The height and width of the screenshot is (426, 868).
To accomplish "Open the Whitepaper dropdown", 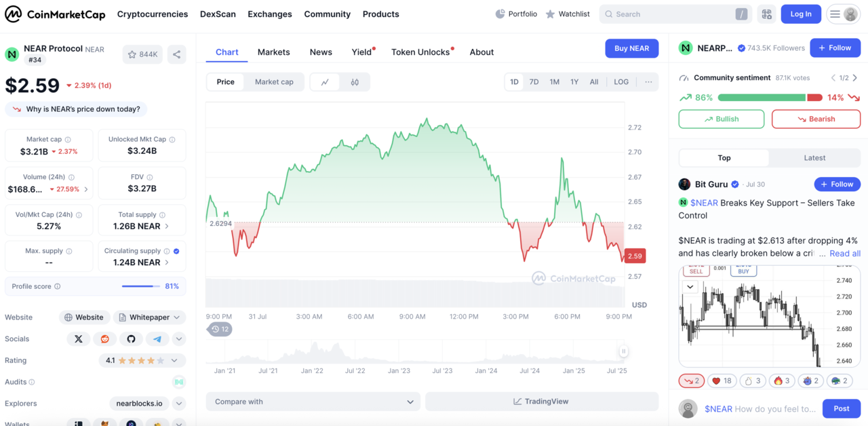I will pyautogui.click(x=149, y=317).
